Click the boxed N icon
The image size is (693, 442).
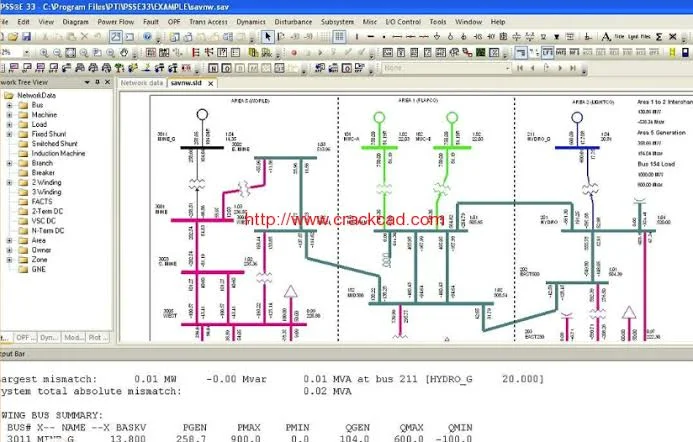213,69
